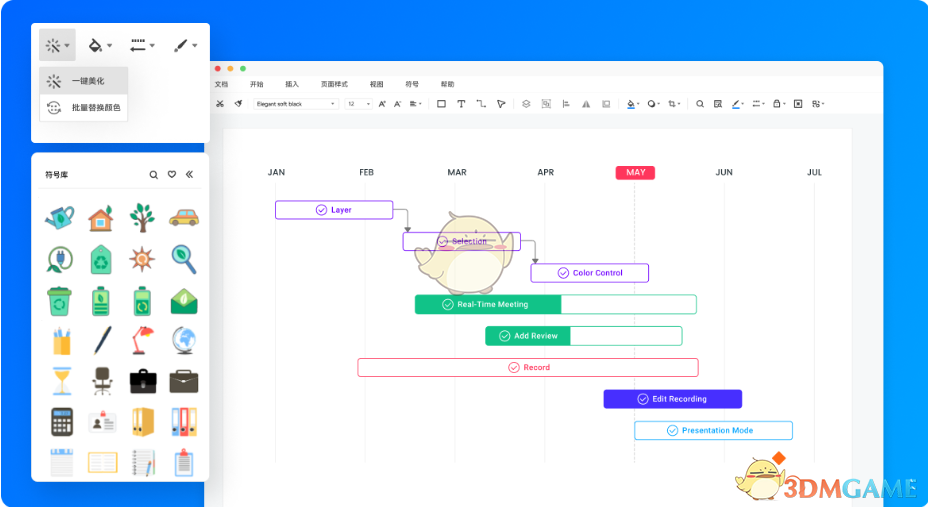928x507 pixels.
Task: Toggle the checkmark on Edit Recording bar
Action: tap(642, 399)
